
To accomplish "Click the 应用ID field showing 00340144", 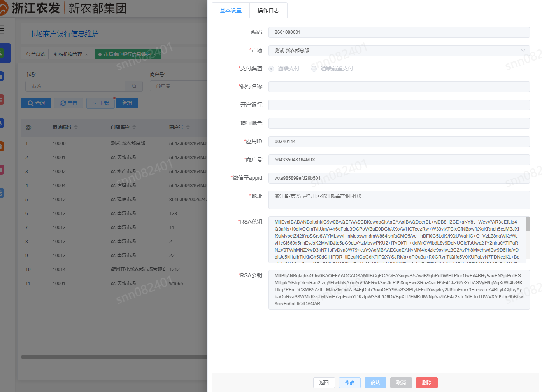I will pos(399,142).
